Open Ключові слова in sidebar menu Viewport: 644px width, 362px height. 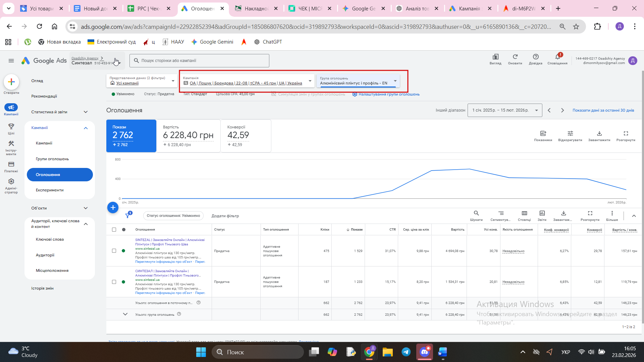point(50,239)
